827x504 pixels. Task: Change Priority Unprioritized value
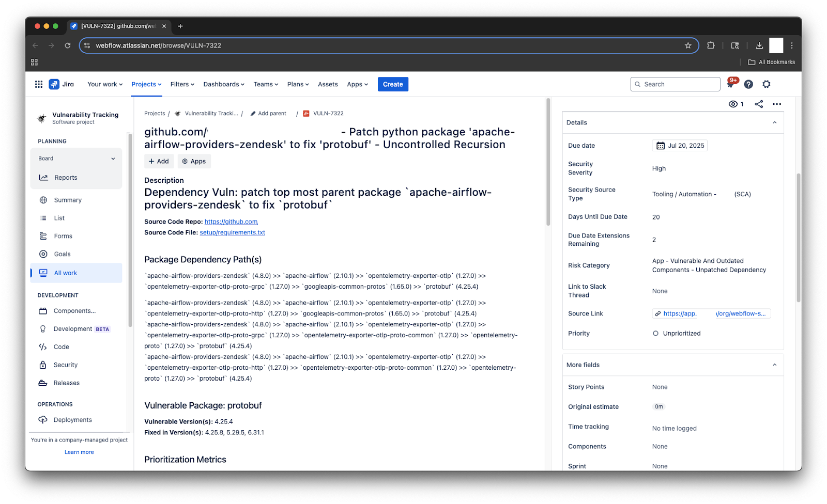click(x=677, y=333)
